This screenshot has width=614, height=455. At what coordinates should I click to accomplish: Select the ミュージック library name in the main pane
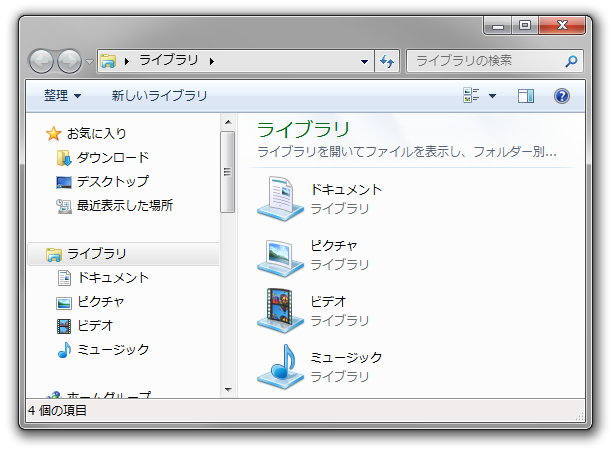click(x=346, y=358)
